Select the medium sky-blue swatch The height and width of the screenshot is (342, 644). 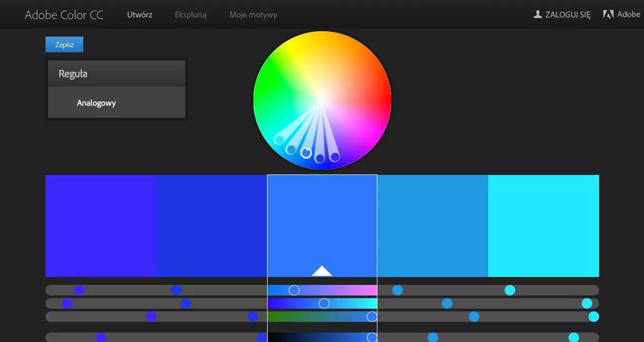(x=433, y=226)
